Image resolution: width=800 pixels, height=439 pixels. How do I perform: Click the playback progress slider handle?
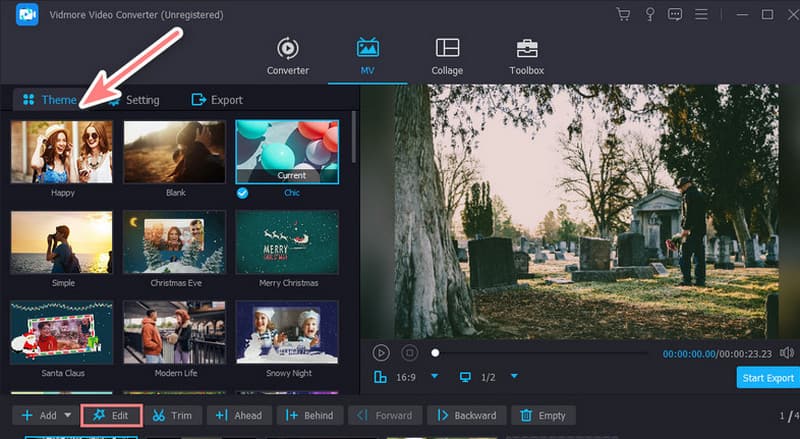[x=435, y=353]
